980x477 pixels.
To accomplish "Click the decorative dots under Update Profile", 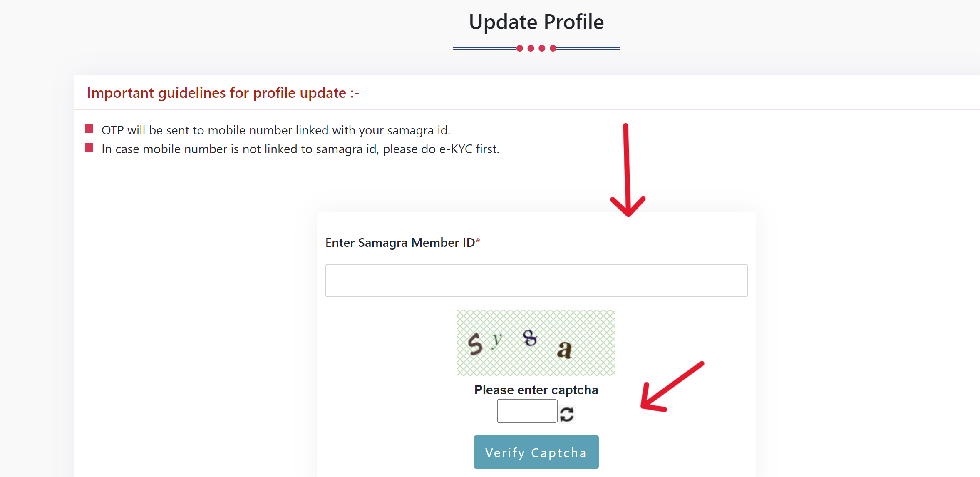I will tap(536, 48).
